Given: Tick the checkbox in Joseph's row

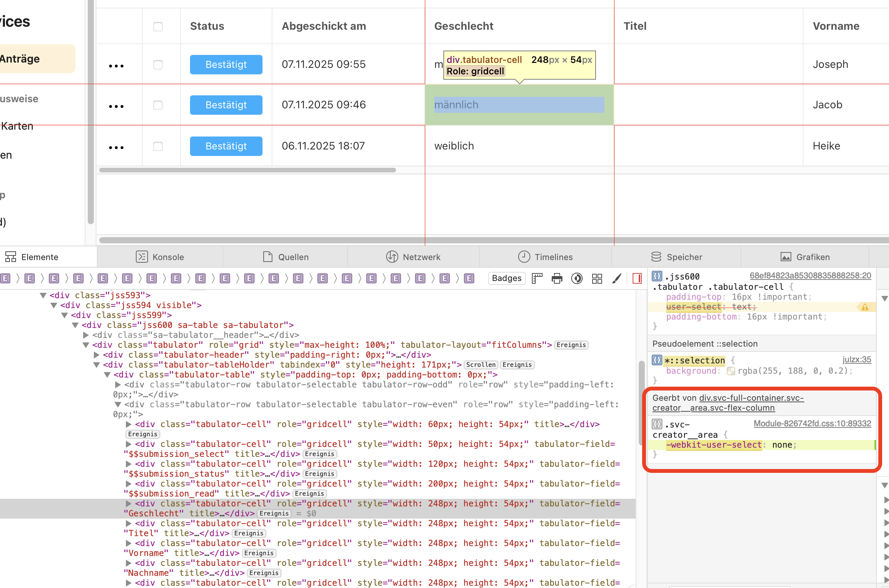Looking at the screenshot, I should [x=158, y=64].
